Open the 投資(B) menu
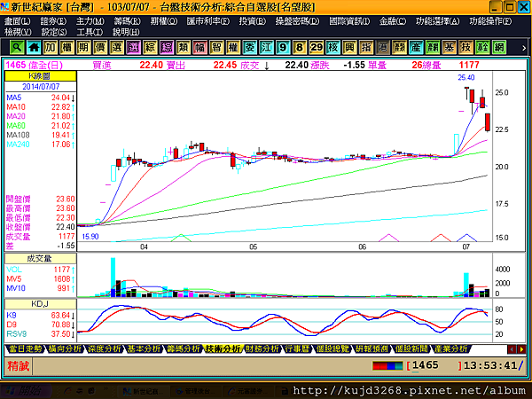532x399 pixels. point(253,21)
